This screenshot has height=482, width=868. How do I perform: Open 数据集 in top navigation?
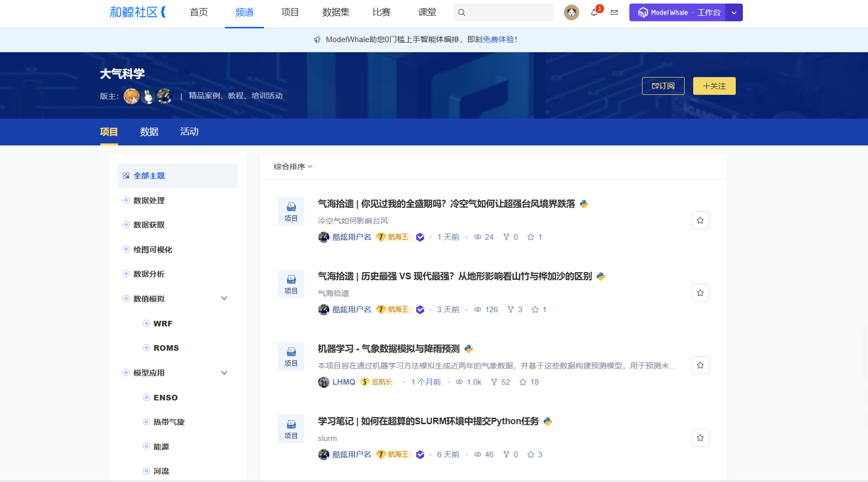pos(336,12)
